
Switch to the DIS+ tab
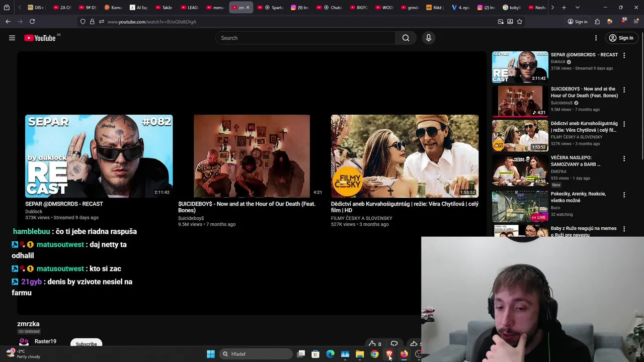point(36,8)
